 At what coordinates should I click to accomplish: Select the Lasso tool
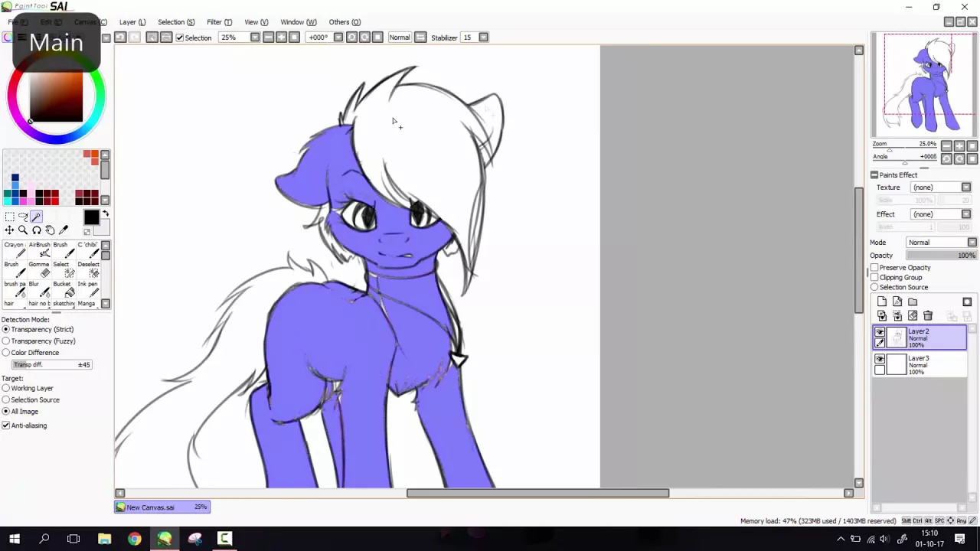tap(23, 217)
